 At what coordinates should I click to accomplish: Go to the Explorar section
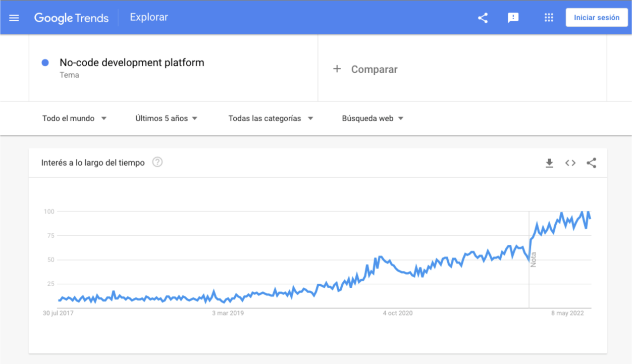149,17
